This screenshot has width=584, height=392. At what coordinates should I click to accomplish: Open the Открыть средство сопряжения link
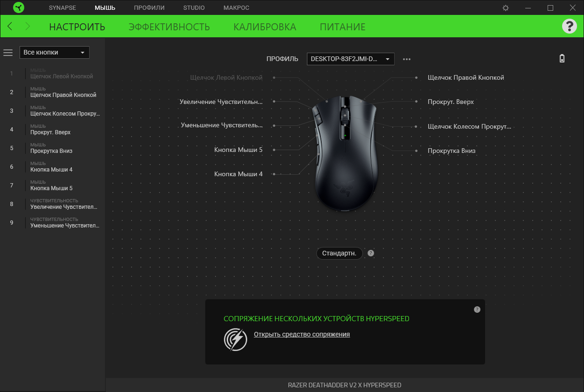coord(302,334)
